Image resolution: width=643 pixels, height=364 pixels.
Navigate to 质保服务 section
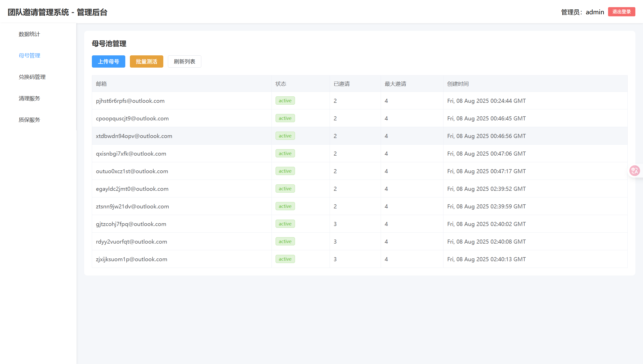point(29,120)
